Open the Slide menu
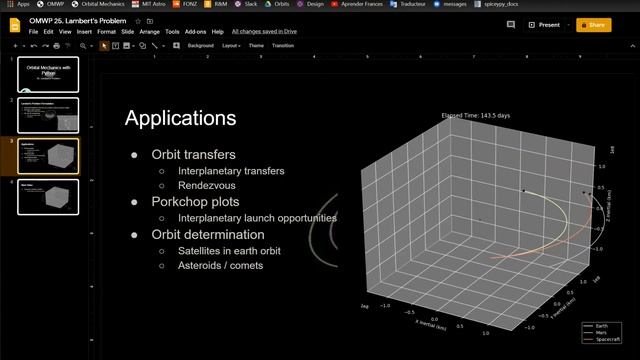 pos(127,32)
